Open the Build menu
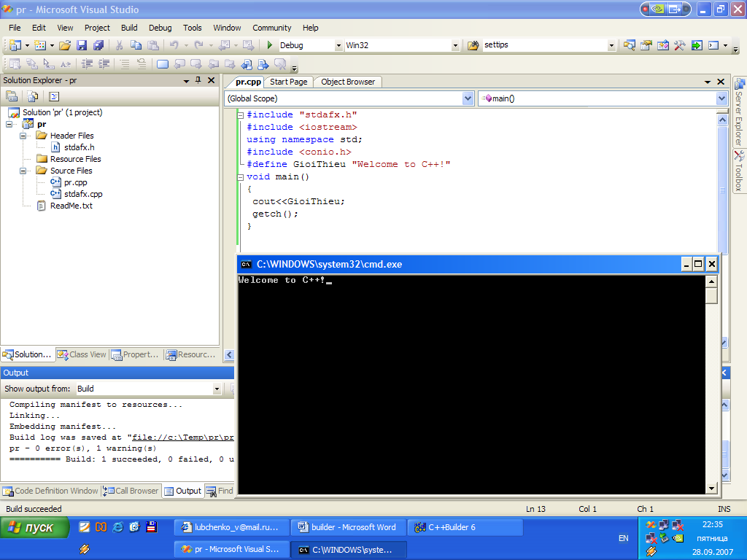This screenshot has width=747, height=560. (129, 28)
